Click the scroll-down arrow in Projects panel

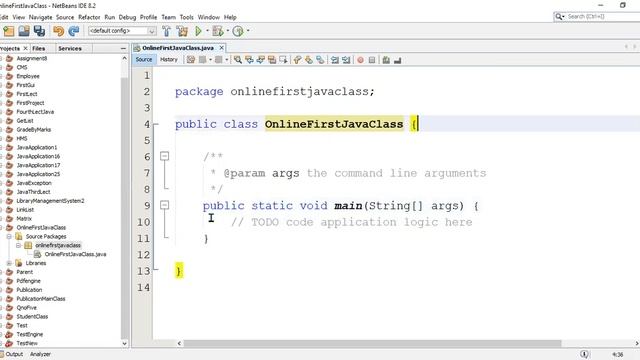tap(124, 344)
